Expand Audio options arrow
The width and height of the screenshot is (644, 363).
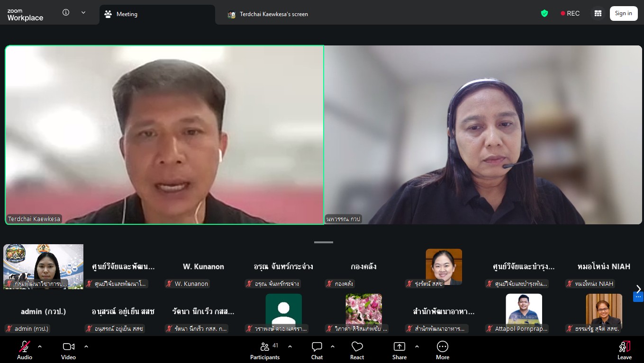40,346
